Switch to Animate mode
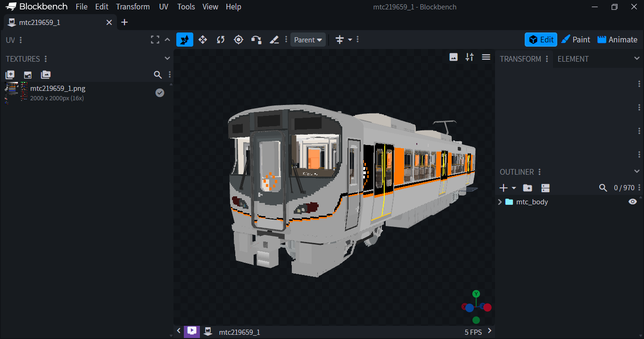This screenshot has height=339, width=644. tap(617, 40)
